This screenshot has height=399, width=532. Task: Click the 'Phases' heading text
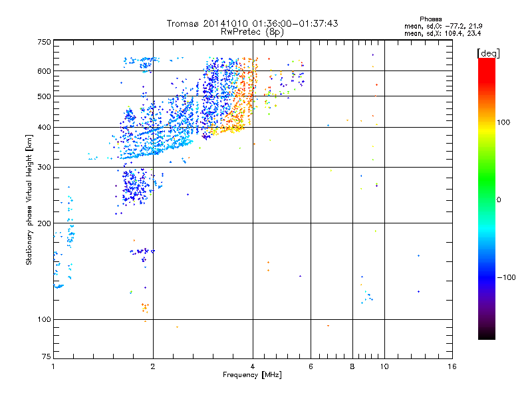point(430,19)
